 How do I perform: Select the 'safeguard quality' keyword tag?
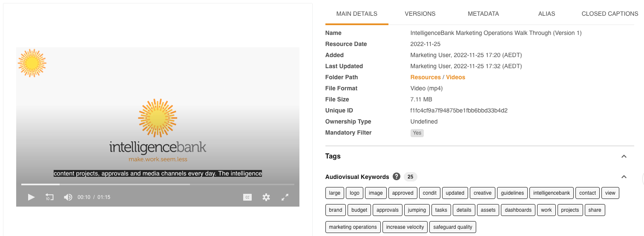[453, 227]
